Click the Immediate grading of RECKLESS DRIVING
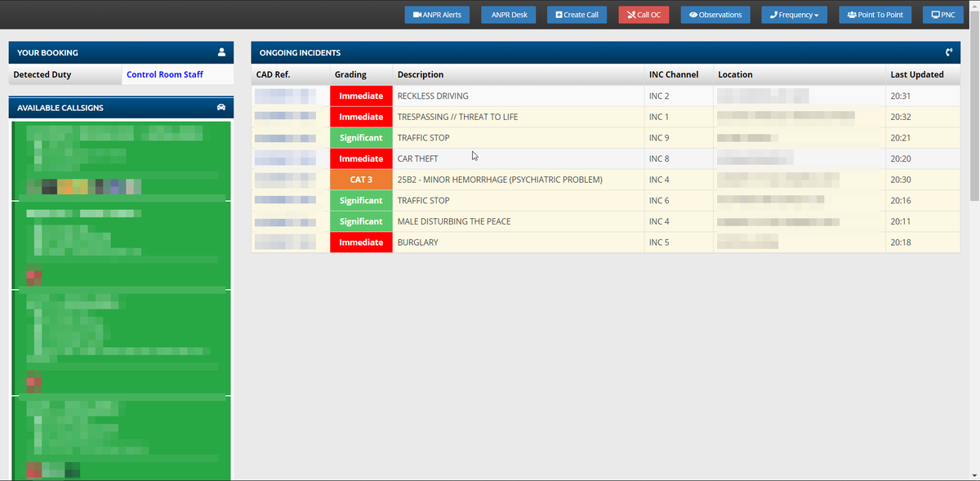This screenshot has height=481, width=980. [361, 96]
